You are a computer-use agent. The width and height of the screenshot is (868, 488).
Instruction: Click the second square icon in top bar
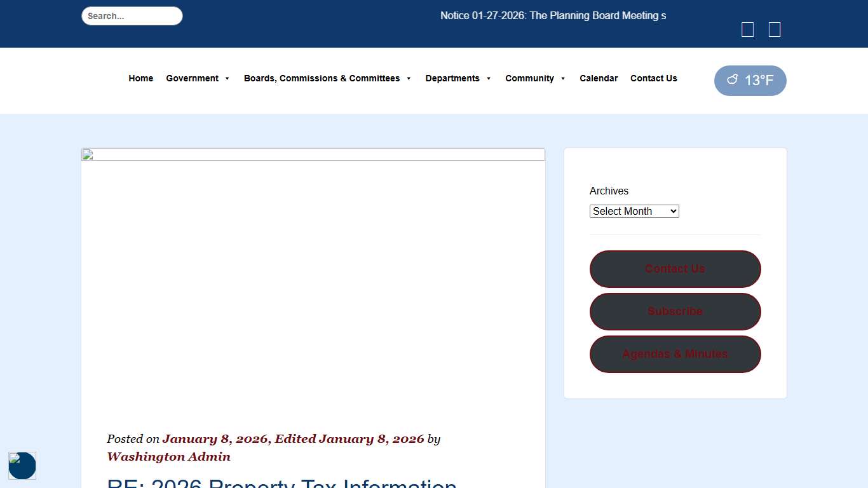[x=775, y=30]
